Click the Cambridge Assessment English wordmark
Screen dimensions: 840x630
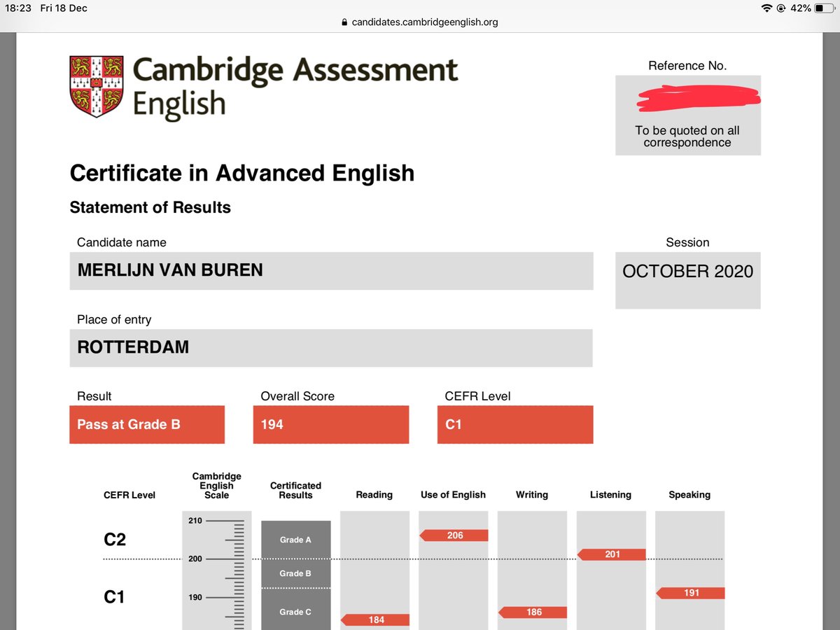pyautogui.click(x=295, y=87)
